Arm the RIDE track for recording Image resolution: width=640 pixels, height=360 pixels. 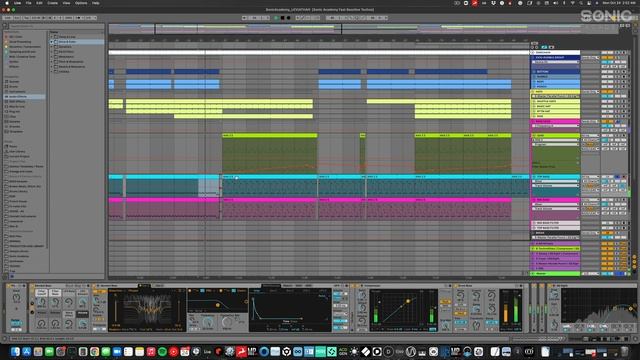pos(623,116)
